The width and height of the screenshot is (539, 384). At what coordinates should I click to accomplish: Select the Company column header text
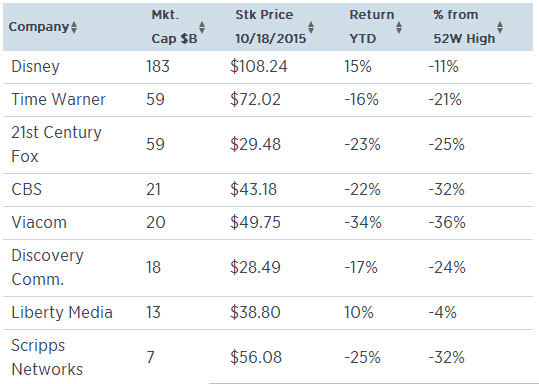click(39, 27)
